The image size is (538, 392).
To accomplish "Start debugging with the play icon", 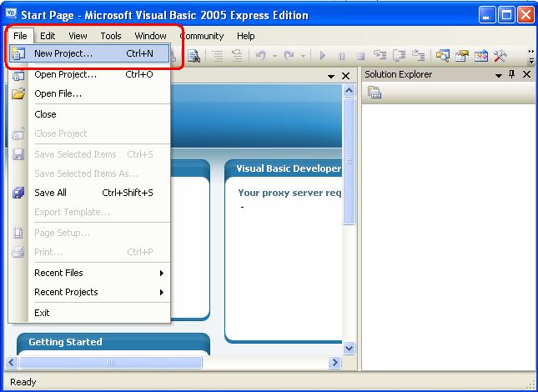I will [x=323, y=56].
